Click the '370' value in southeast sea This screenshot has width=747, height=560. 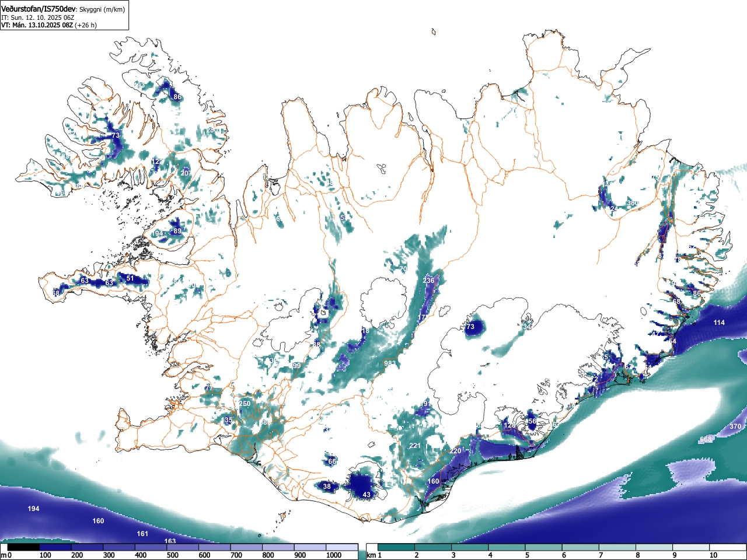click(x=735, y=426)
